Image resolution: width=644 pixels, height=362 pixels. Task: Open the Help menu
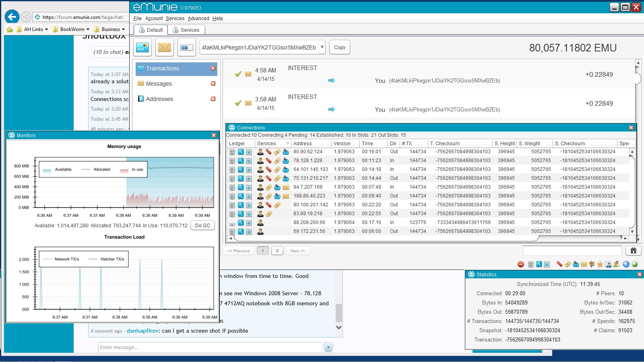[x=218, y=19]
